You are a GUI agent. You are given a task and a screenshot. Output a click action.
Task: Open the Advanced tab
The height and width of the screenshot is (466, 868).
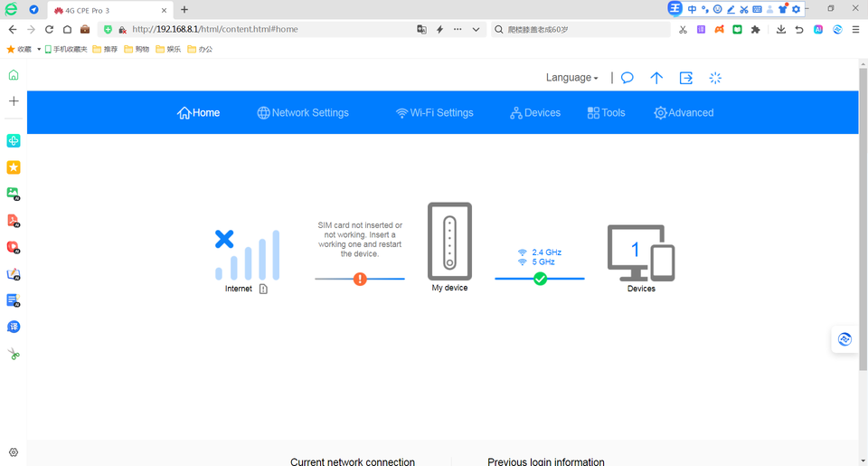click(684, 113)
